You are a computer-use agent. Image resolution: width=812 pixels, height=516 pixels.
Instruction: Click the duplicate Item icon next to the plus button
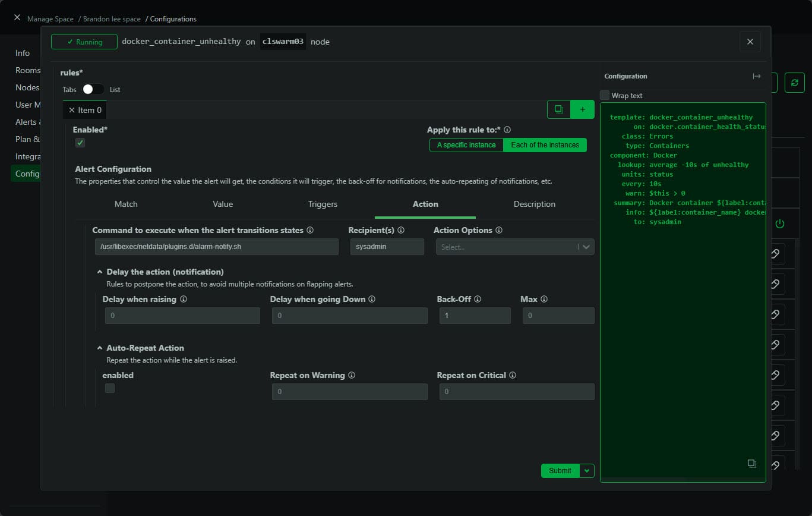pyautogui.click(x=558, y=109)
